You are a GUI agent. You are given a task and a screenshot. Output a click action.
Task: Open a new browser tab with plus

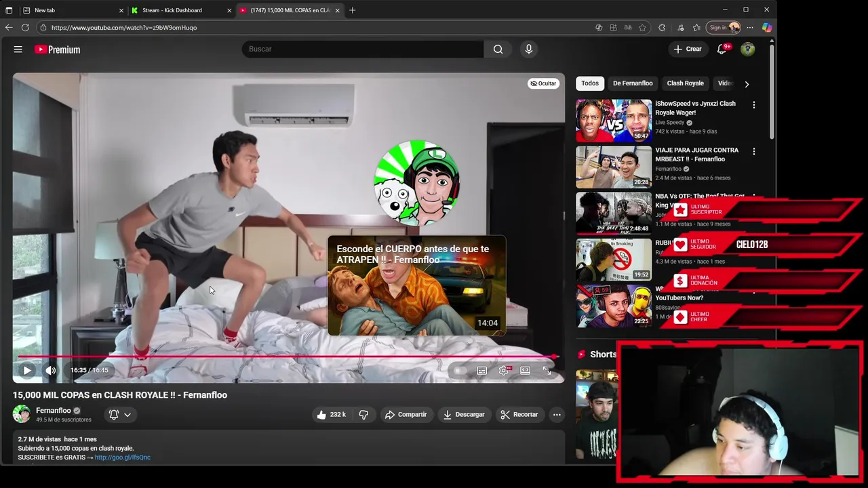(x=352, y=10)
